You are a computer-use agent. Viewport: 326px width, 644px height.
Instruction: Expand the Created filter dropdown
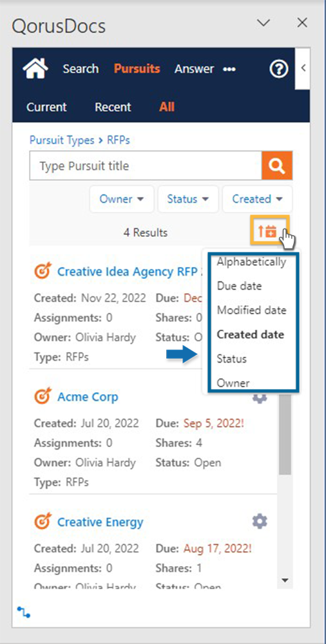[x=257, y=199]
